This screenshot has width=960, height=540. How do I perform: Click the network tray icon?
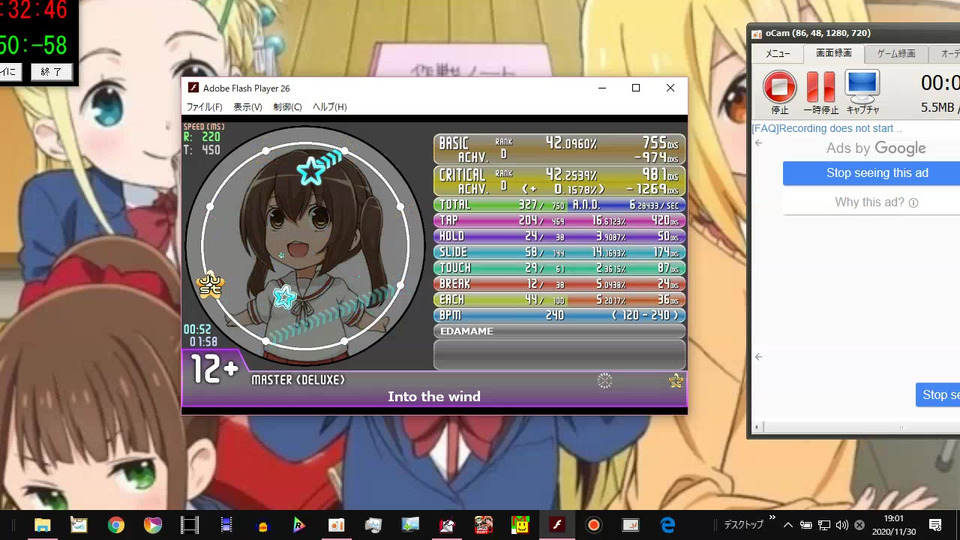coord(824,525)
